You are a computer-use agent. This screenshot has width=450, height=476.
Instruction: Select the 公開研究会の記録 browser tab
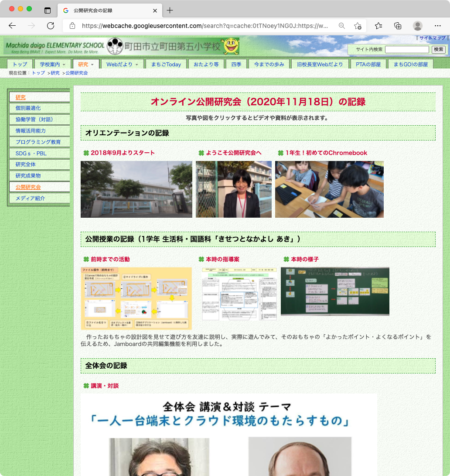110,10
